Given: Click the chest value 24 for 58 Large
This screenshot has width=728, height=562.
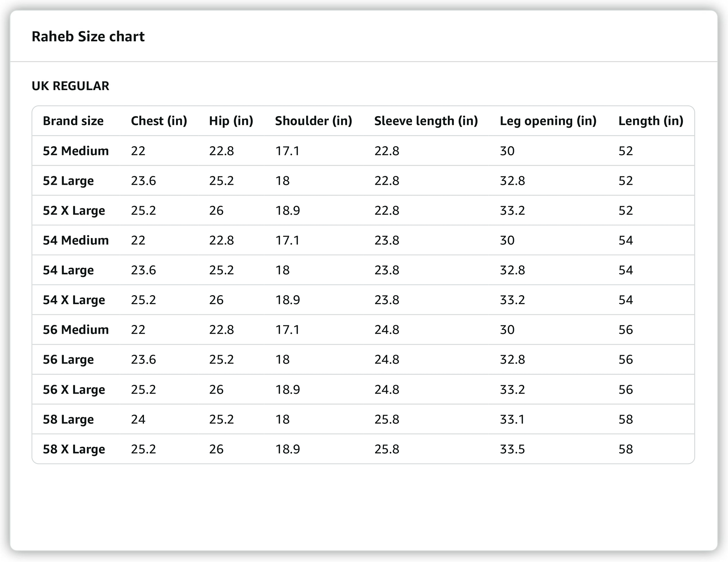Looking at the screenshot, I should [x=138, y=419].
